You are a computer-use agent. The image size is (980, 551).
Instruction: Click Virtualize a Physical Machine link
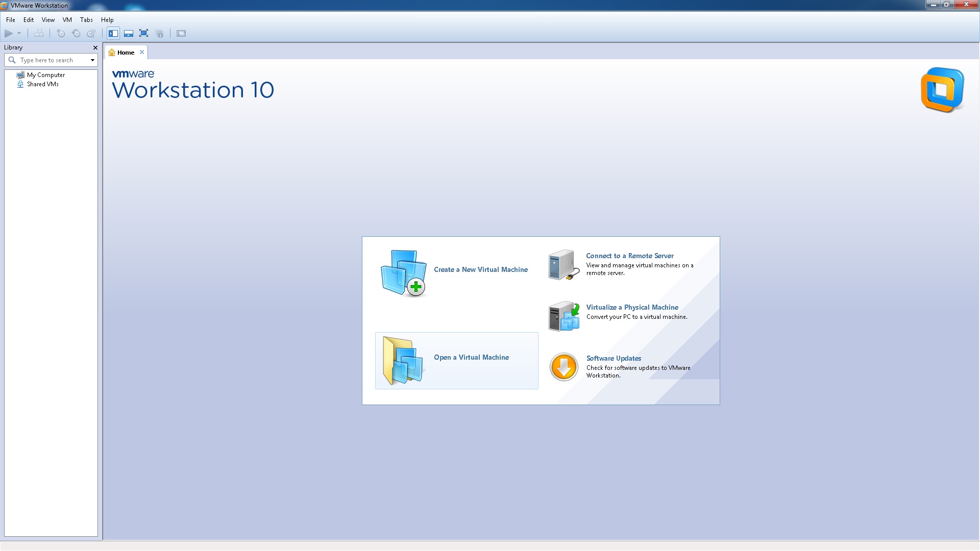pyautogui.click(x=632, y=307)
